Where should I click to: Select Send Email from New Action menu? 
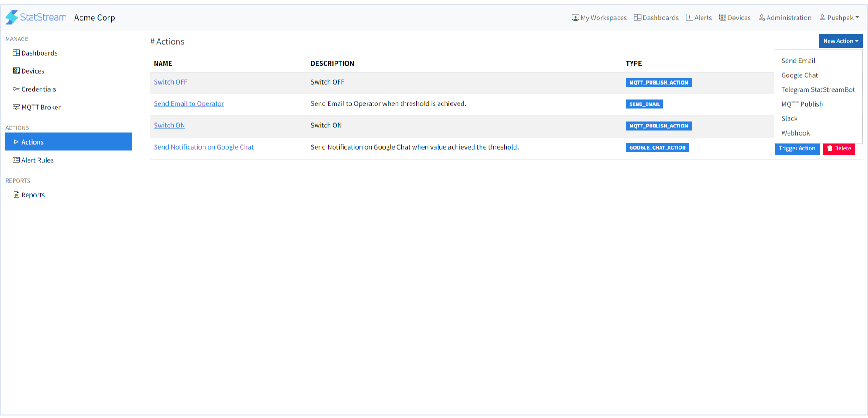(x=798, y=61)
